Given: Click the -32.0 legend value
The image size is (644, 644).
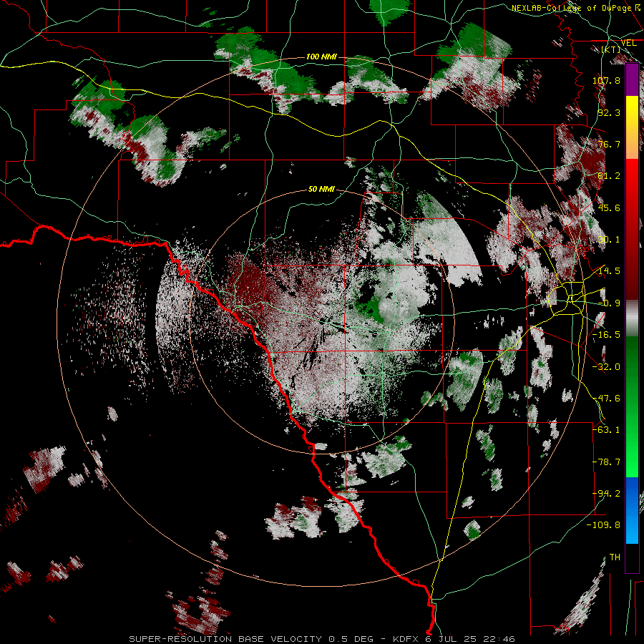Looking at the screenshot, I should (606, 367).
